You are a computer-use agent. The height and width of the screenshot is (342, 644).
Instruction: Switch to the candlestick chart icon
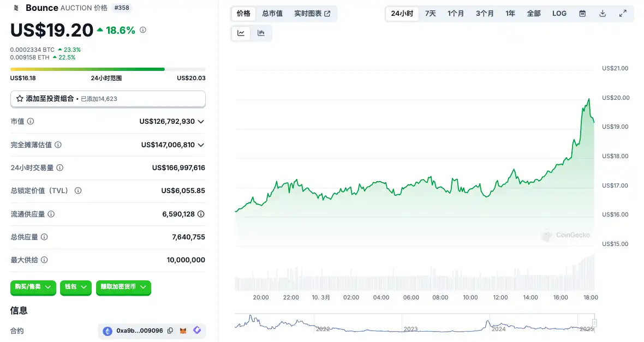tap(261, 33)
